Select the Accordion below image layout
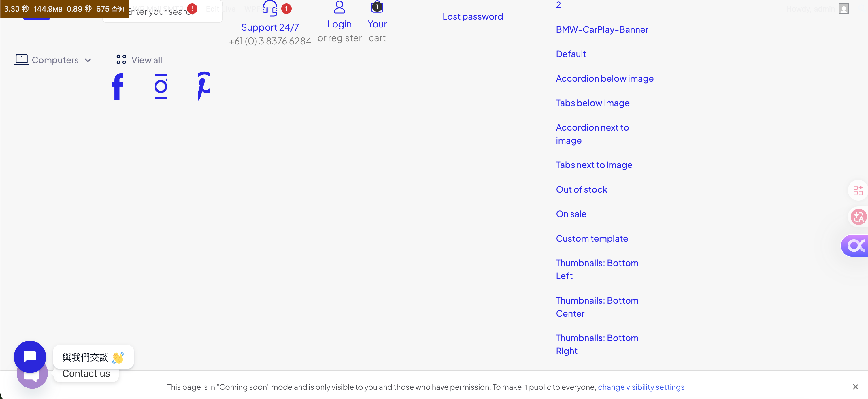This screenshot has height=399, width=868. pos(605,78)
